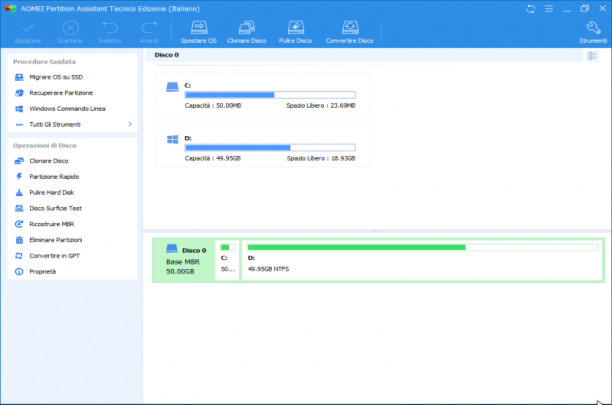Screen dimensions: 612x405
Task: Choose Partizione Rapido operation
Action: tap(54, 177)
